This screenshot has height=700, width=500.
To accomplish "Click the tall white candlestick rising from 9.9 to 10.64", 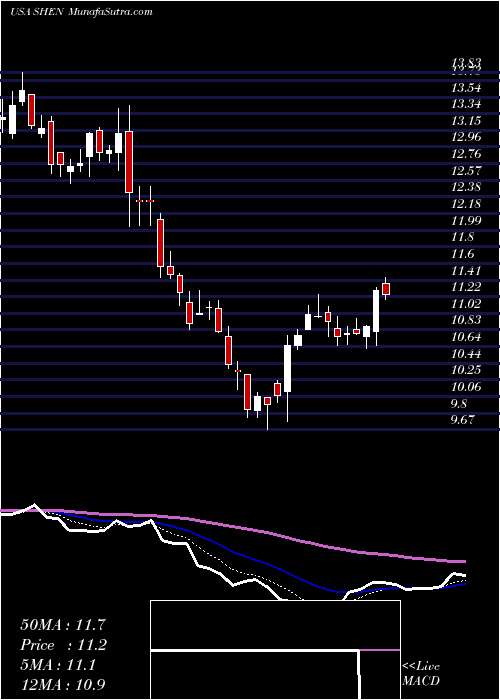I will [x=288, y=368].
